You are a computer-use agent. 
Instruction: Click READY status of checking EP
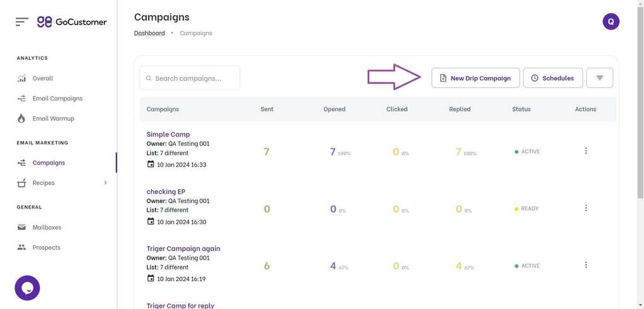[526, 209]
